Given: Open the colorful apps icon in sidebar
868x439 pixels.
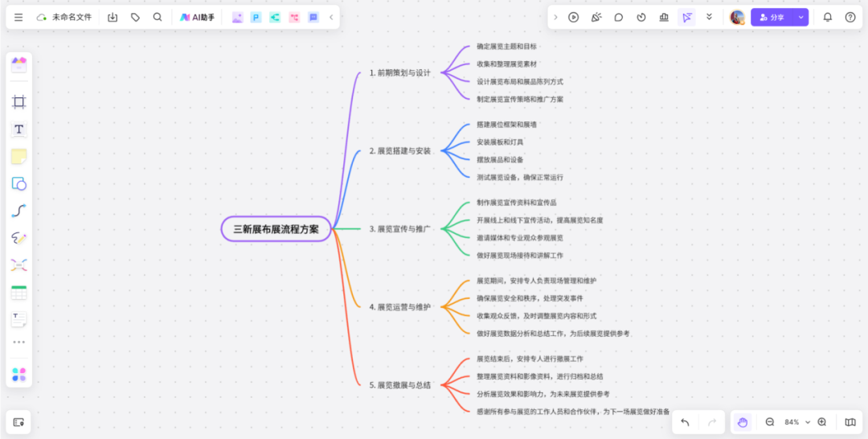Looking at the screenshot, I should pyautogui.click(x=18, y=374).
